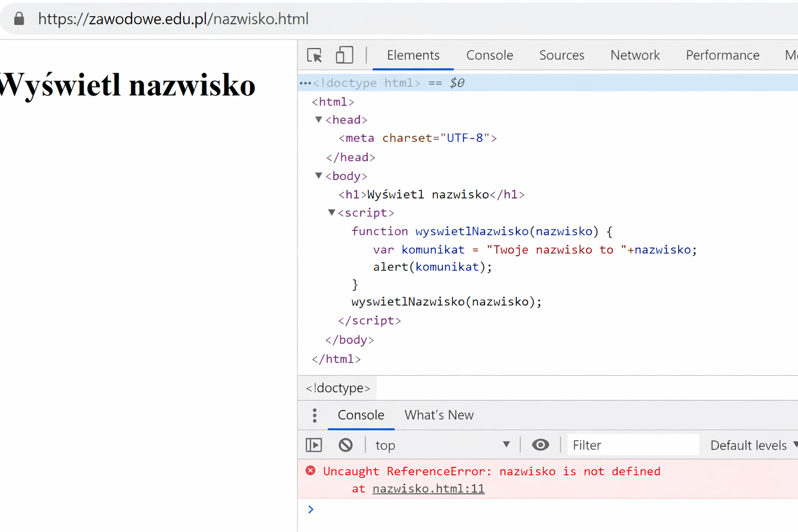Collapse the body element triangle
Screen dimensions: 798x532
pyautogui.click(x=318, y=176)
